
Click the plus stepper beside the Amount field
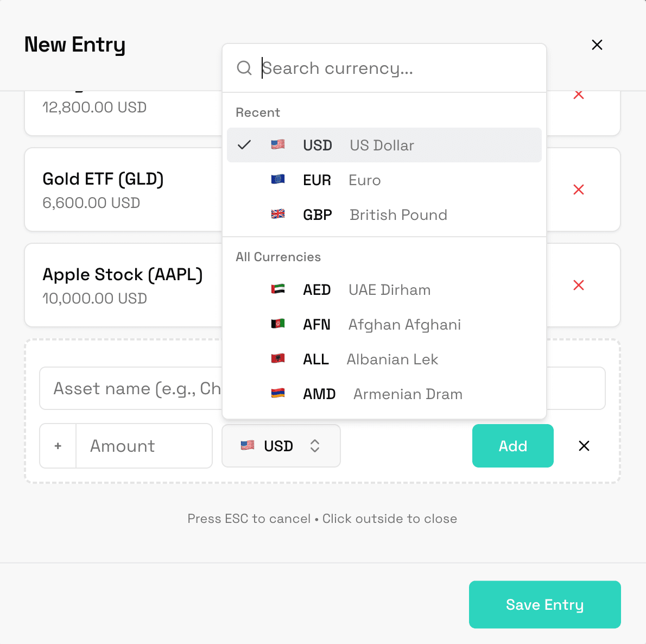pos(57,446)
